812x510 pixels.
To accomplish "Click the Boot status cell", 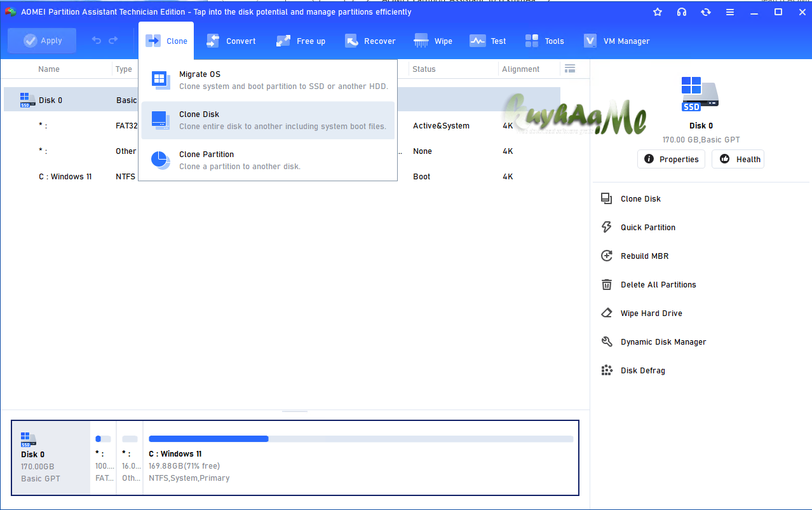I will (421, 176).
